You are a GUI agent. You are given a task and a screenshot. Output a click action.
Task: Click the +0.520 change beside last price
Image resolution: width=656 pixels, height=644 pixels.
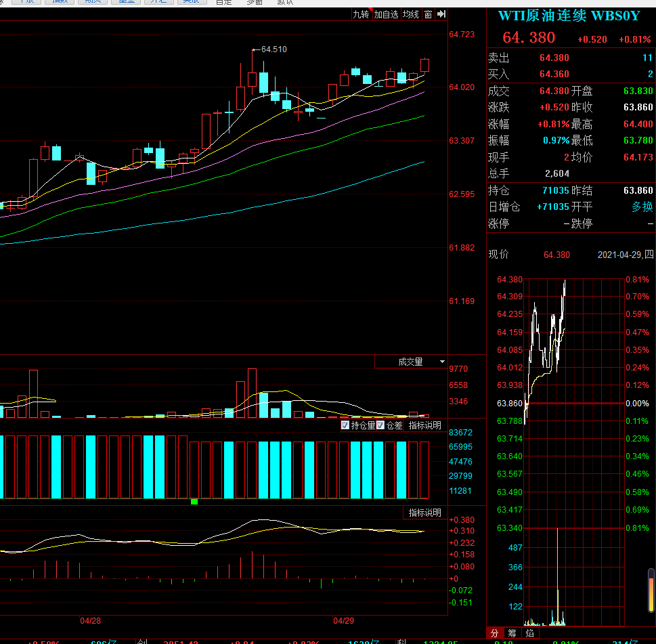[x=592, y=39]
